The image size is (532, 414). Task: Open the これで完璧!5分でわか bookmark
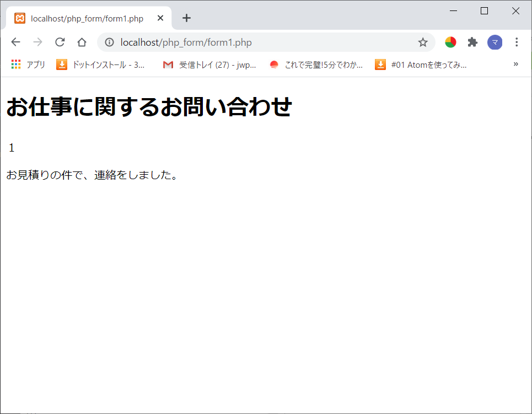click(x=316, y=64)
